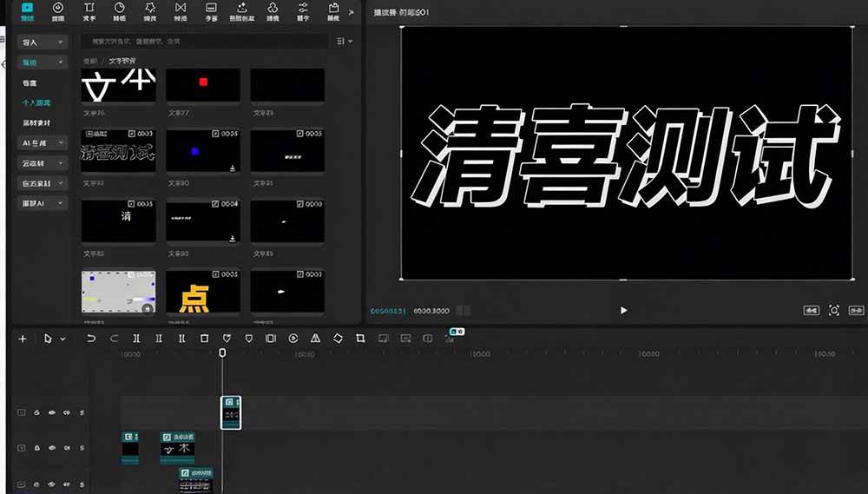
Task: Toggle cover icon on the 文木 clip track
Action: [22, 447]
